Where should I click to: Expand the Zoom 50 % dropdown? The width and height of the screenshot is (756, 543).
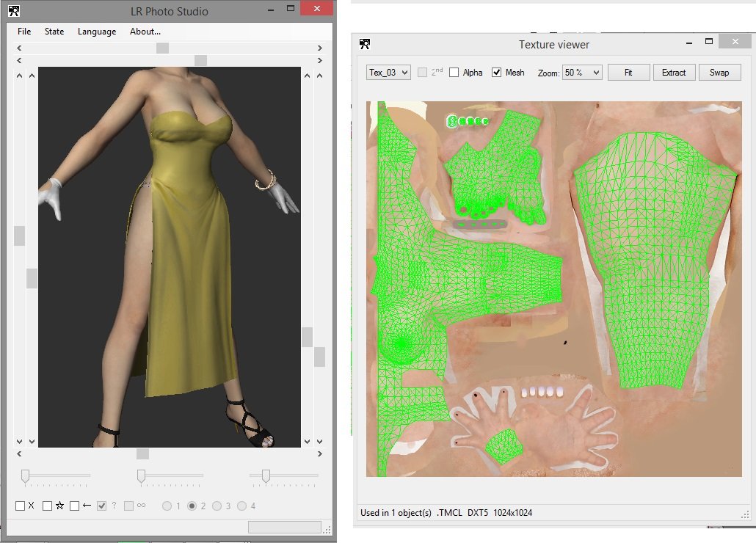[583, 72]
